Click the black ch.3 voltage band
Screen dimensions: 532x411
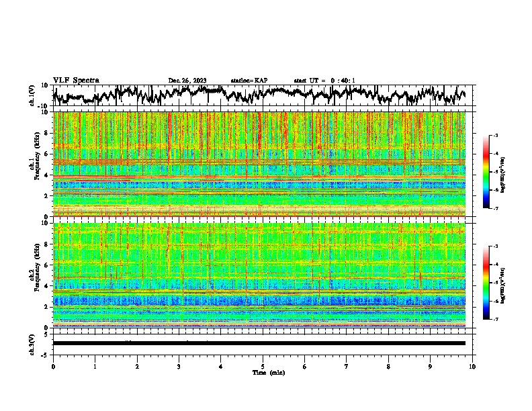[x=259, y=343]
